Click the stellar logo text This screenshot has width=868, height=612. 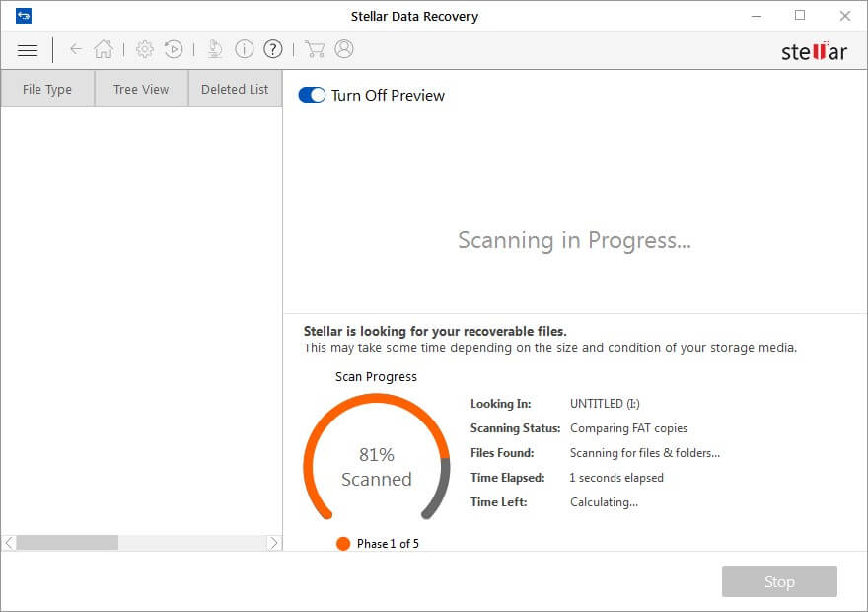(x=814, y=51)
